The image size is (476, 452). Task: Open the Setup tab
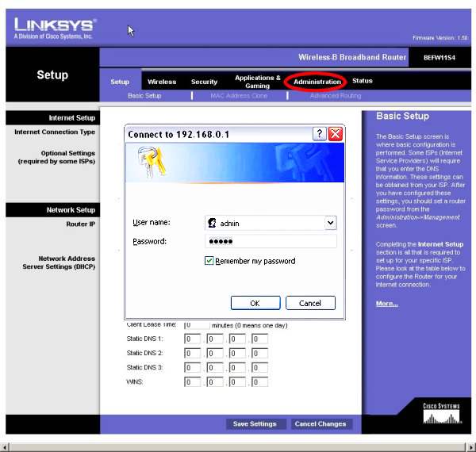point(120,82)
